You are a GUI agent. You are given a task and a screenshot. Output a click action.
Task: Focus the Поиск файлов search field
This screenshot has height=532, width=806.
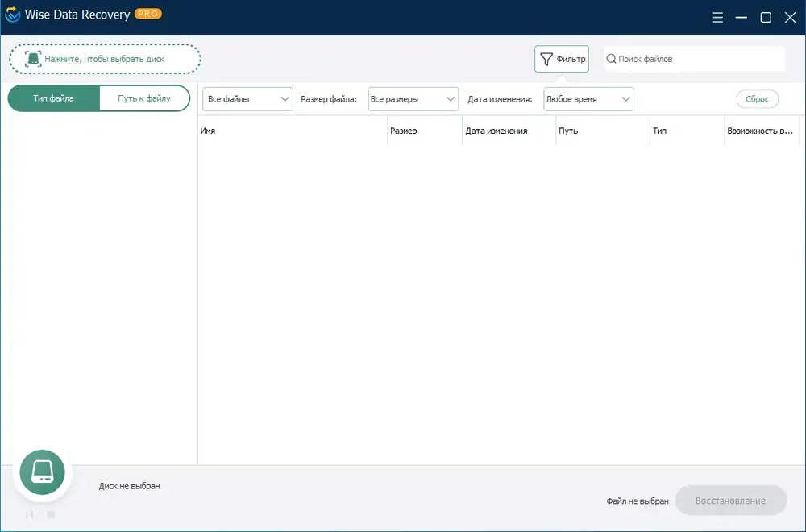click(x=695, y=59)
